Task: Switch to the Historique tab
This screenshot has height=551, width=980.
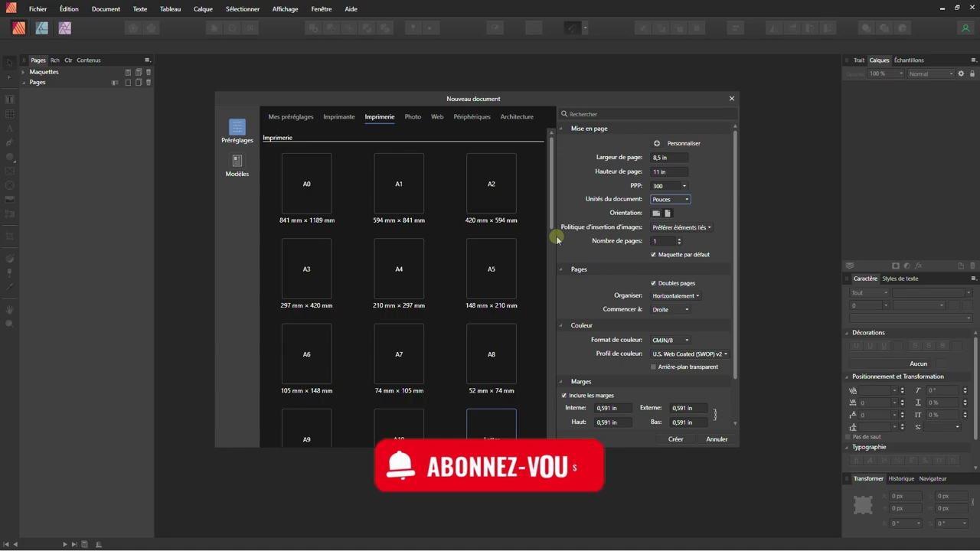Action: coord(901,479)
